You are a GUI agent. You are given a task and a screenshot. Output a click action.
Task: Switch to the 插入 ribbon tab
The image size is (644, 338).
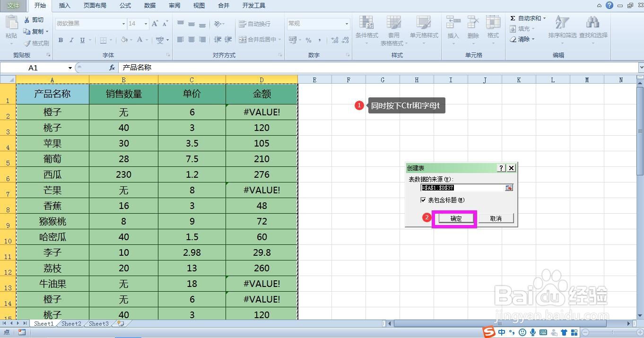click(64, 6)
